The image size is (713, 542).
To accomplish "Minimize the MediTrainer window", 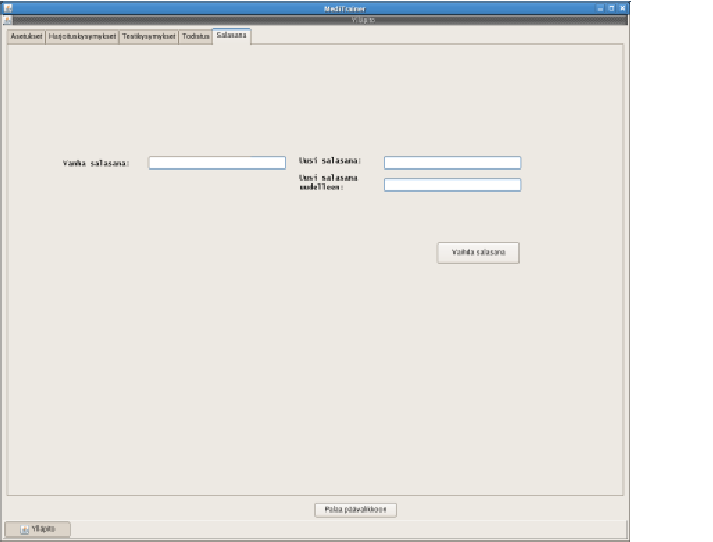I will (600, 8).
